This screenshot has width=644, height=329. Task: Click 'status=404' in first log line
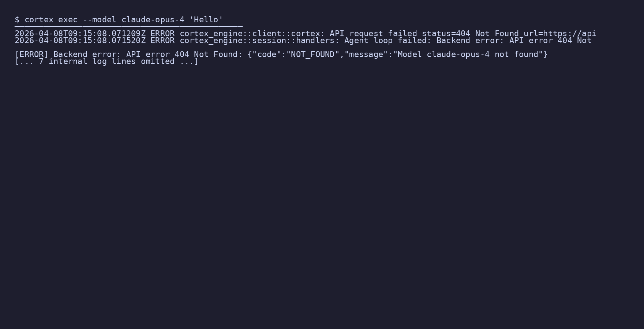pyautogui.click(x=446, y=34)
